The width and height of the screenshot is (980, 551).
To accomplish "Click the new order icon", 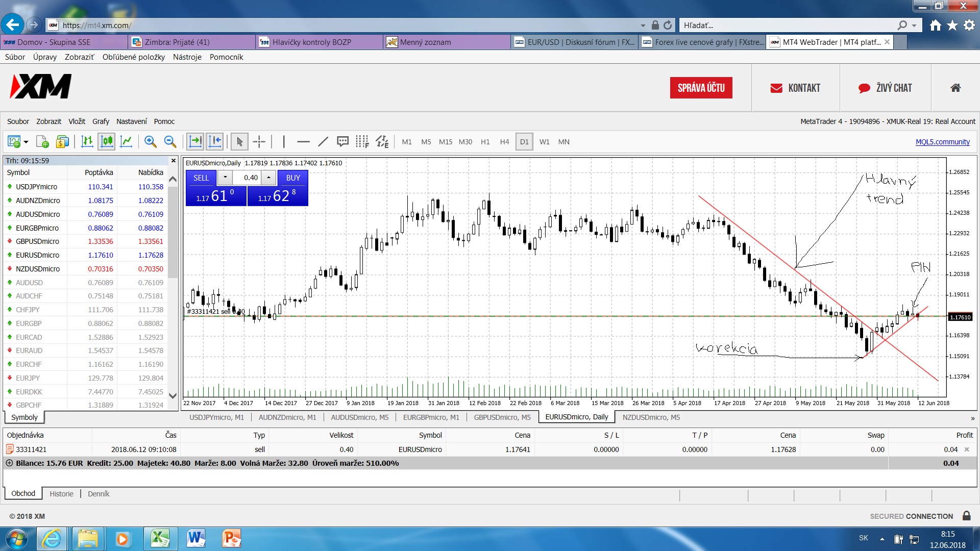I will tap(42, 142).
